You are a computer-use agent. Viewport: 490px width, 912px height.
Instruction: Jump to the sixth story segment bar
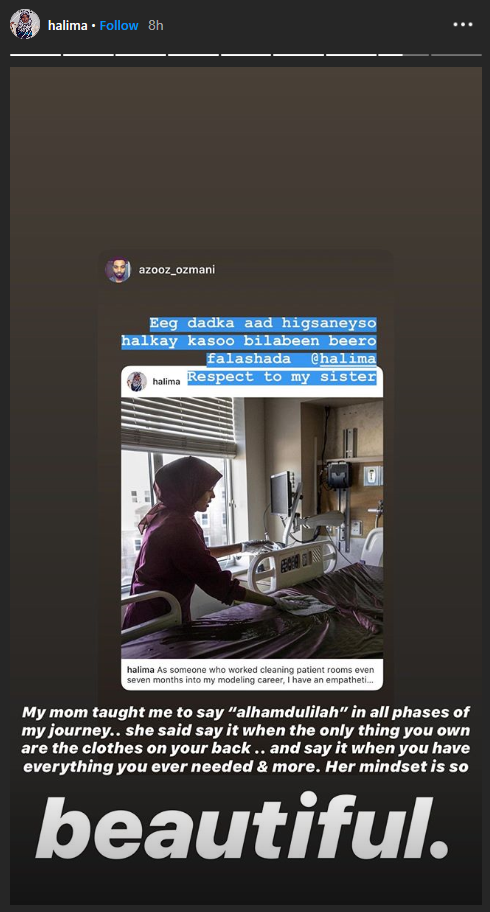(299, 55)
